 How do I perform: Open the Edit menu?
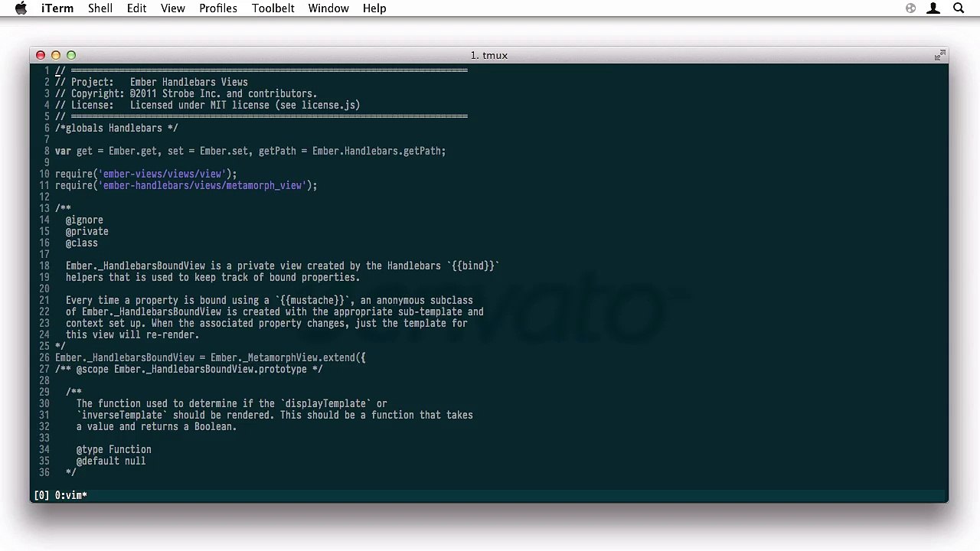coord(137,8)
